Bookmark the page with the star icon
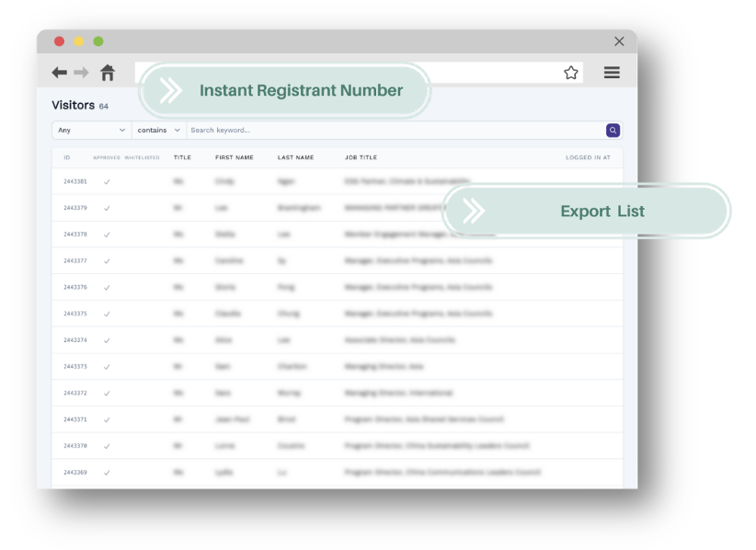The image size is (756, 550). (x=570, y=73)
